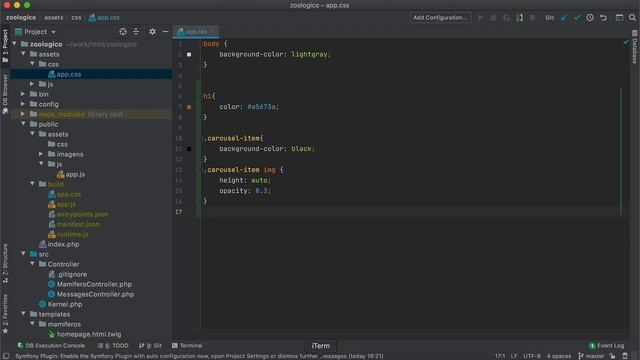
Task: Collapse the Controller folder
Action: (x=33, y=264)
